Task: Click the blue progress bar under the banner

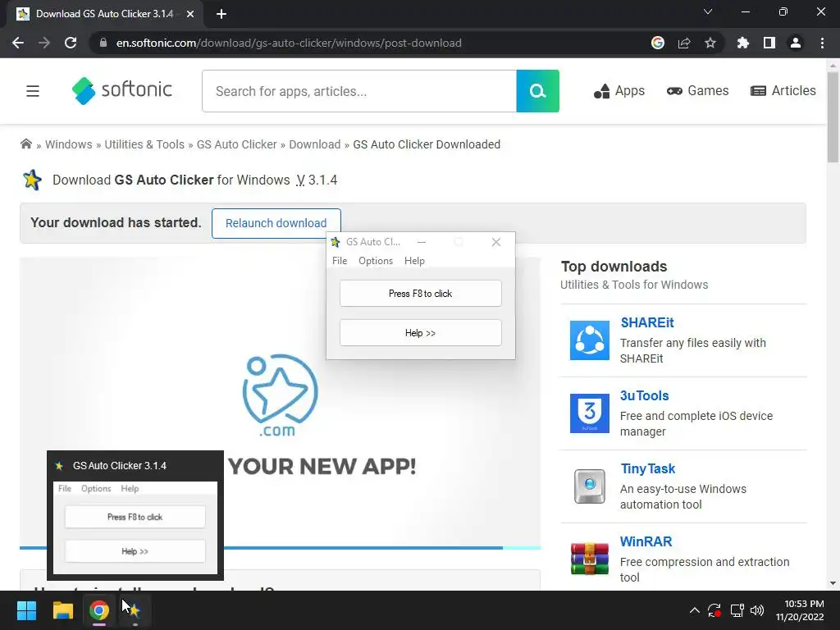Action: coord(281,547)
